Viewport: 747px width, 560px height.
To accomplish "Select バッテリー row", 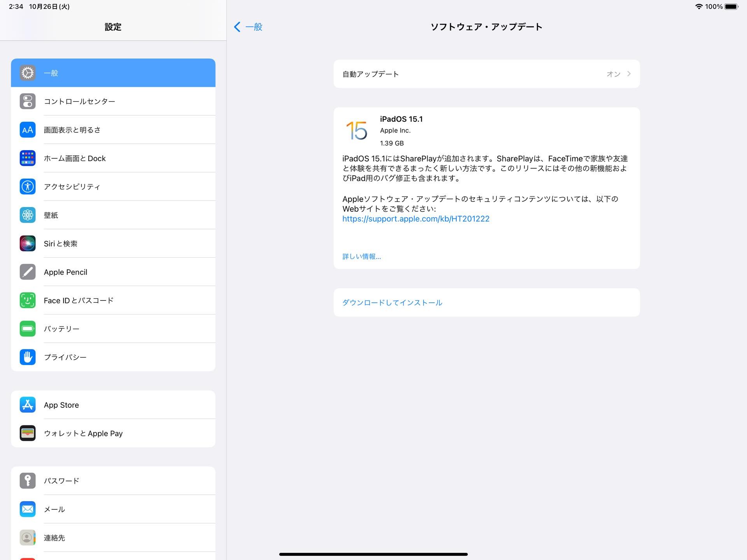I will [x=113, y=328].
